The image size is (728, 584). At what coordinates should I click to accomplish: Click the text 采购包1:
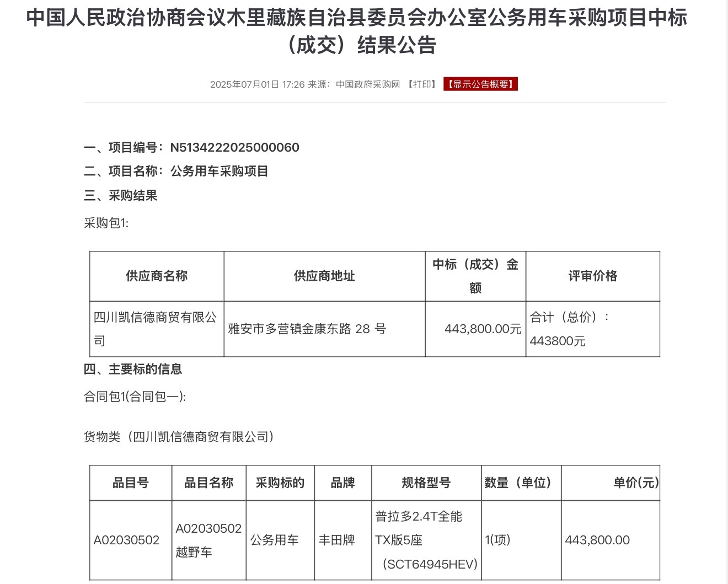pyautogui.click(x=106, y=223)
